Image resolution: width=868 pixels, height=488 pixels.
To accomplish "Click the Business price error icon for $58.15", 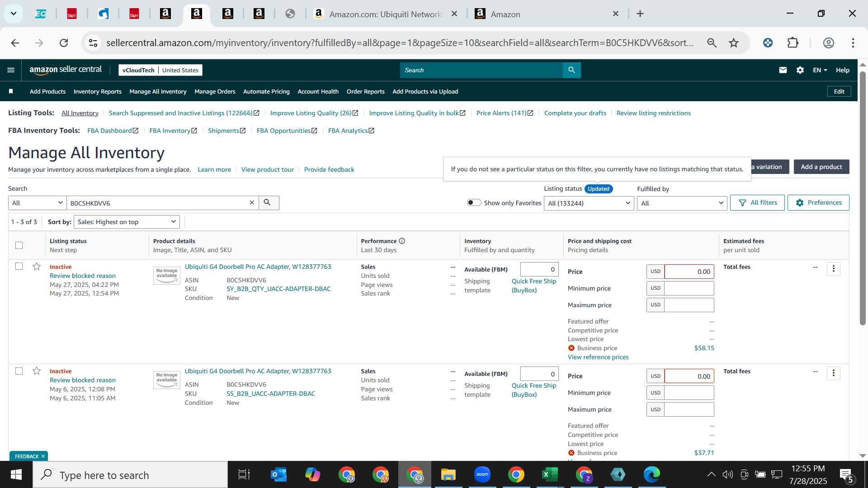I will click(x=571, y=348).
